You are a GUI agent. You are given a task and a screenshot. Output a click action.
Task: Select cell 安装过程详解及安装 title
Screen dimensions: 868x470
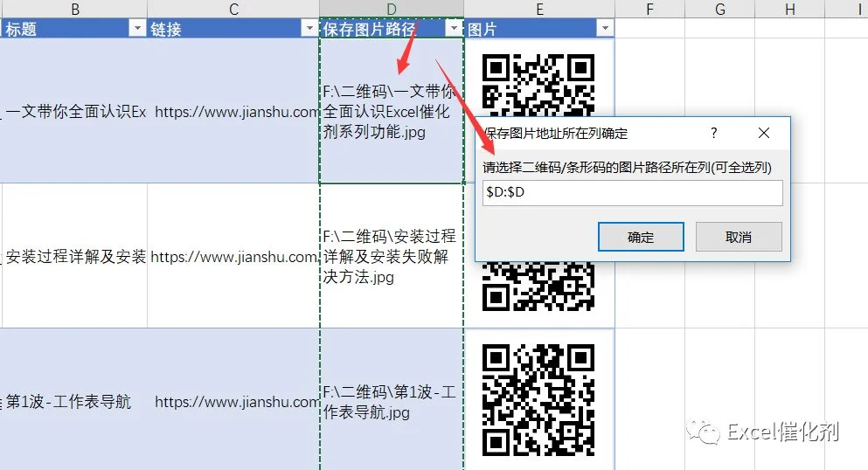(74, 256)
